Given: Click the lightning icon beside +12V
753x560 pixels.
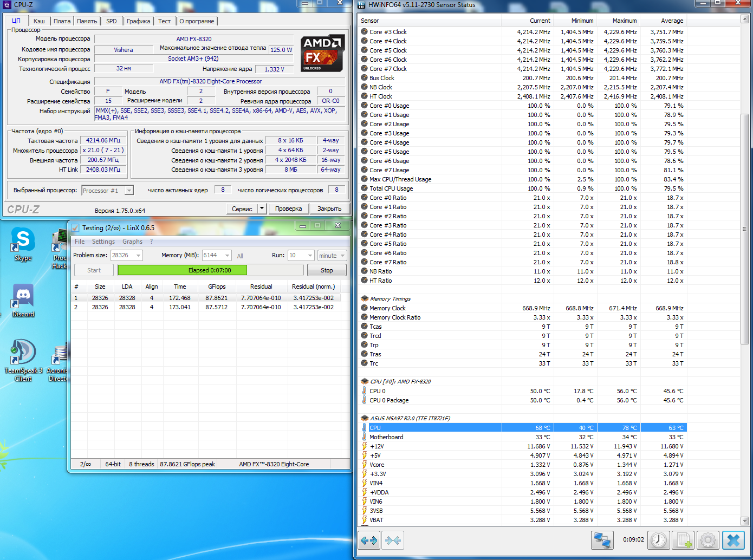Looking at the screenshot, I should pyautogui.click(x=365, y=446).
